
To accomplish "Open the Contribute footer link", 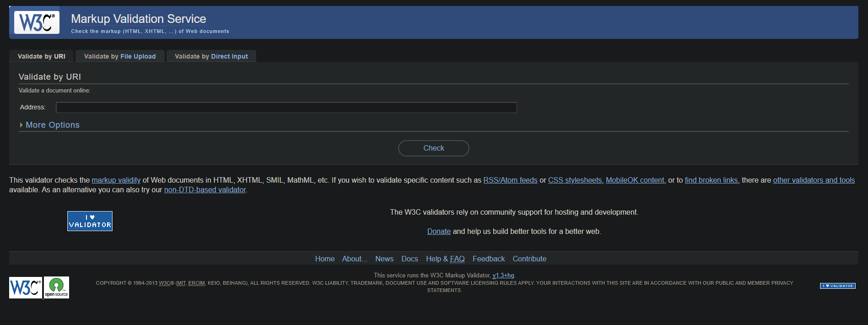I will click(529, 259).
